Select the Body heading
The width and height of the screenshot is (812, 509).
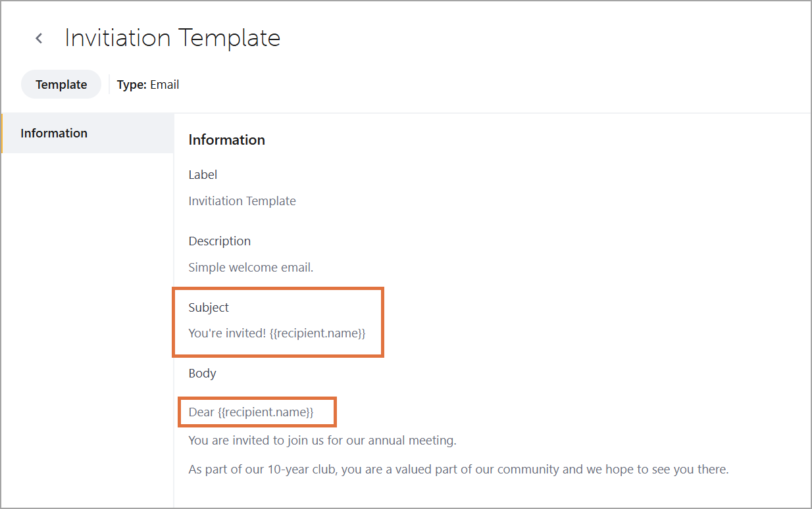202,373
